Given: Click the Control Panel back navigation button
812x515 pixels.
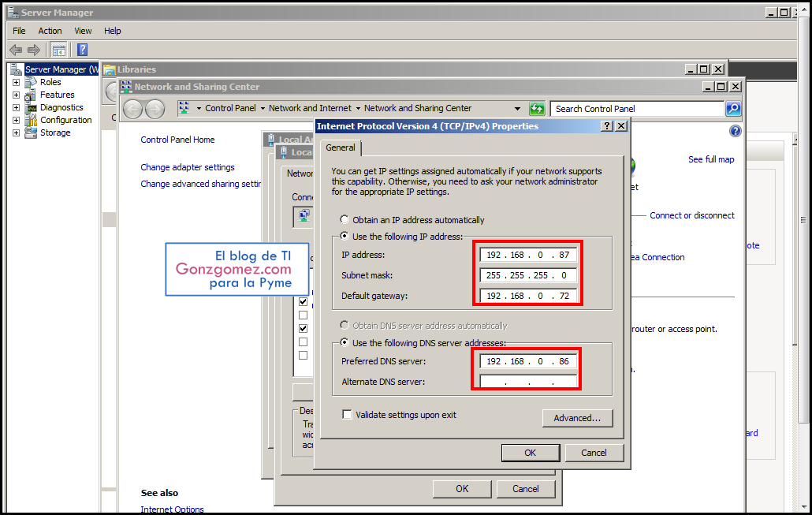Looking at the screenshot, I should click(x=132, y=109).
